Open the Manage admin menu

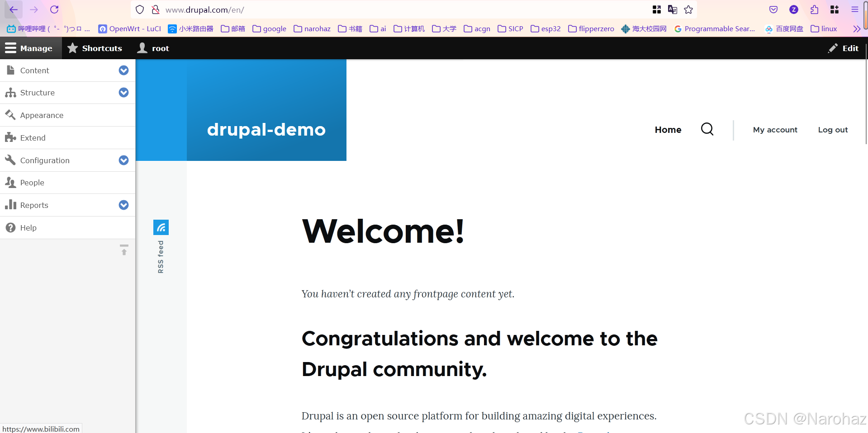click(x=30, y=48)
